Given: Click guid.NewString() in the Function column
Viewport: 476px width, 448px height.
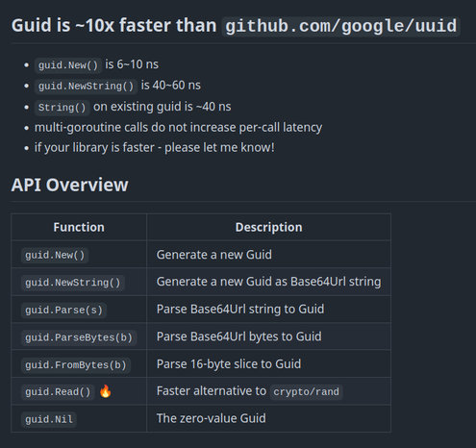Looking at the screenshot, I should (73, 283).
